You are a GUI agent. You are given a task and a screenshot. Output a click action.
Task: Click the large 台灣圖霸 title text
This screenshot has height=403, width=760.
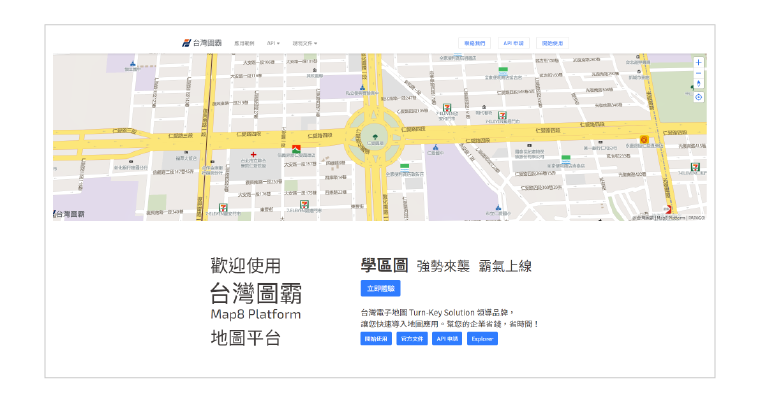tap(256, 294)
